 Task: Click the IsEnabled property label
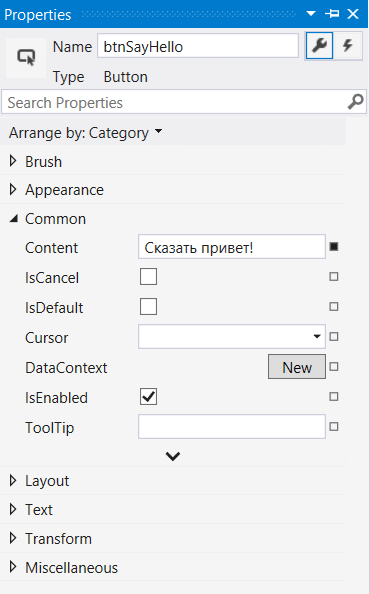coord(56,397)
